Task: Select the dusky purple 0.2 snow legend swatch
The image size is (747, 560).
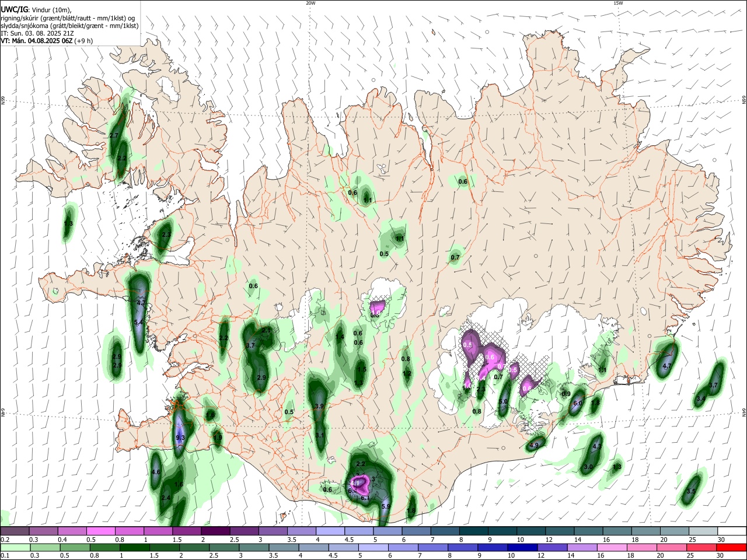Action: pos(15,531)
